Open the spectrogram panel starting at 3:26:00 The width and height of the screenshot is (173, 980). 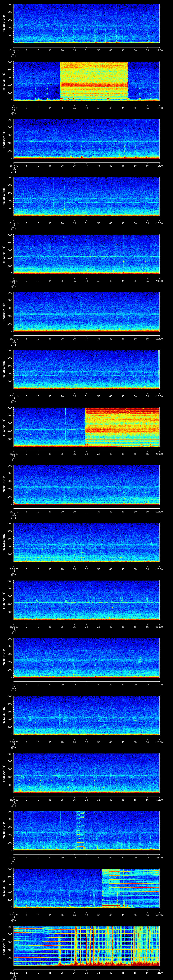tap(86, 600)
